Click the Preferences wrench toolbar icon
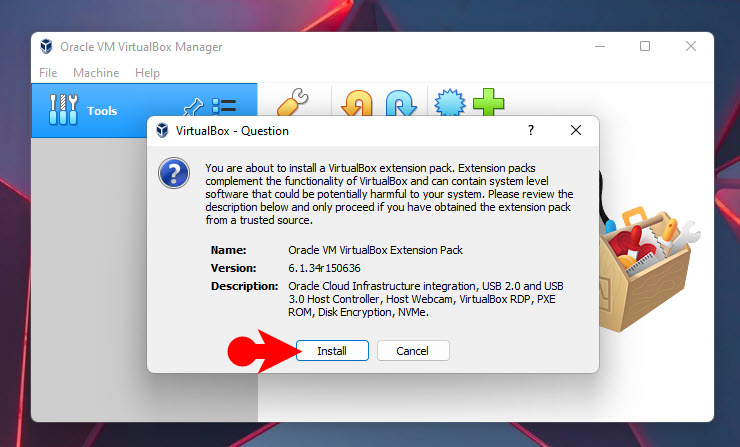The height and width of the screenshot is (447, 740). 293,102
